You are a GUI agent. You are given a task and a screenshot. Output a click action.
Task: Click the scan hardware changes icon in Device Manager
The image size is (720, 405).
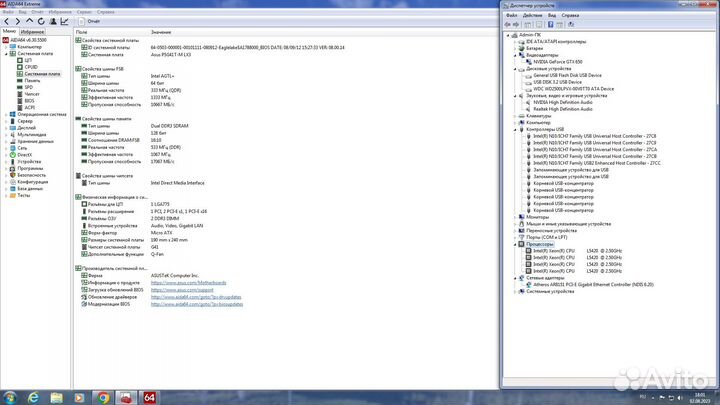(x=571, y=24)
